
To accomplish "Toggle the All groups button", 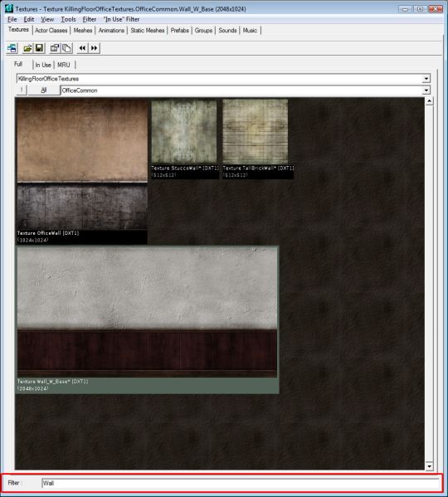I will point(44,90).
